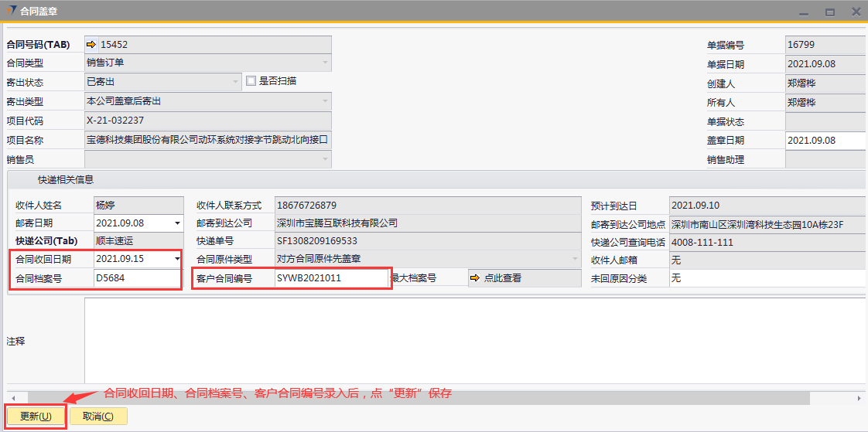This screenshot has width=868, height=432.
Task: Maximize the 合同盖章 window
Action: click(x=830, y=12)
